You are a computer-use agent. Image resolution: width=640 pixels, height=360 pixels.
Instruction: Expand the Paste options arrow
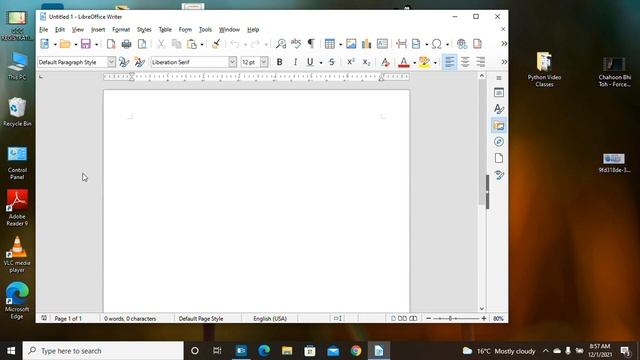click(x=202, y=44)
